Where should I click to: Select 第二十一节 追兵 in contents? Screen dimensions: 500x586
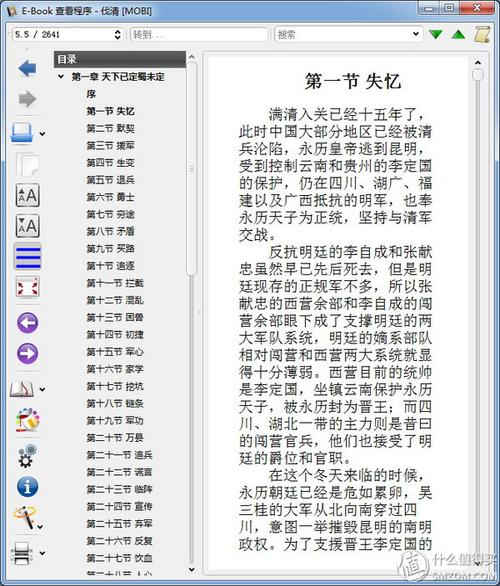coord(119,455)
